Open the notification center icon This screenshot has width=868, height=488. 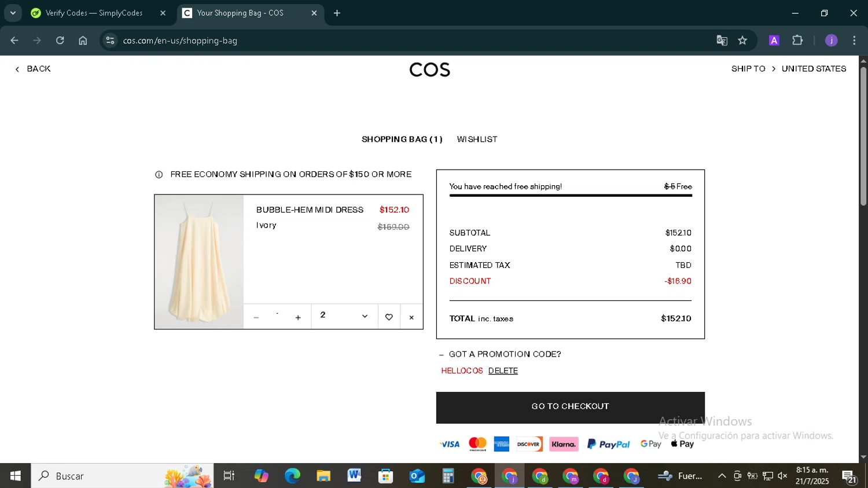tap(849, 476)
